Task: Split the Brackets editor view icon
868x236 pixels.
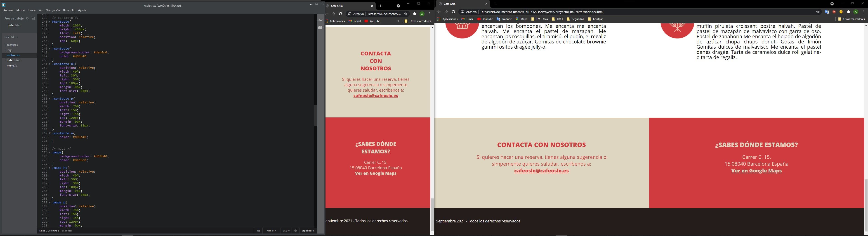Action: point(33,19)
